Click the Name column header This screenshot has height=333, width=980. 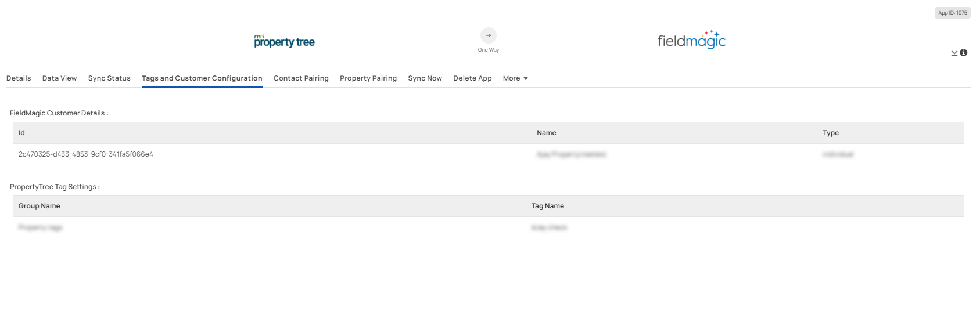click(547, 133)
